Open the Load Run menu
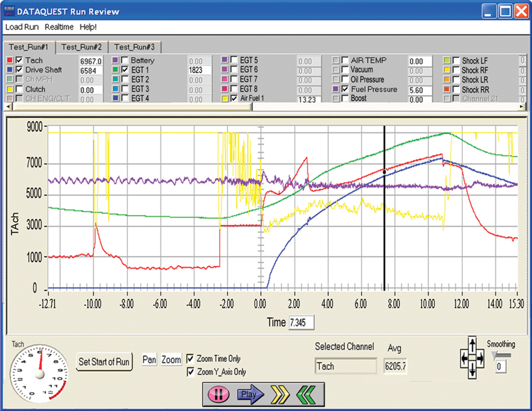The height and width of the screenshot is (411, 532). click(22, 27)
